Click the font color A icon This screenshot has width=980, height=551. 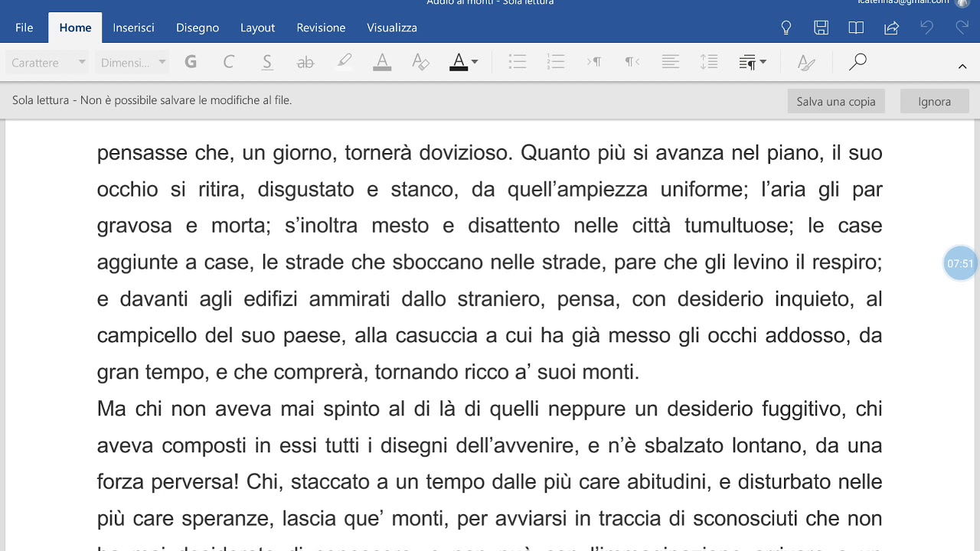click(x=382, y=63)
